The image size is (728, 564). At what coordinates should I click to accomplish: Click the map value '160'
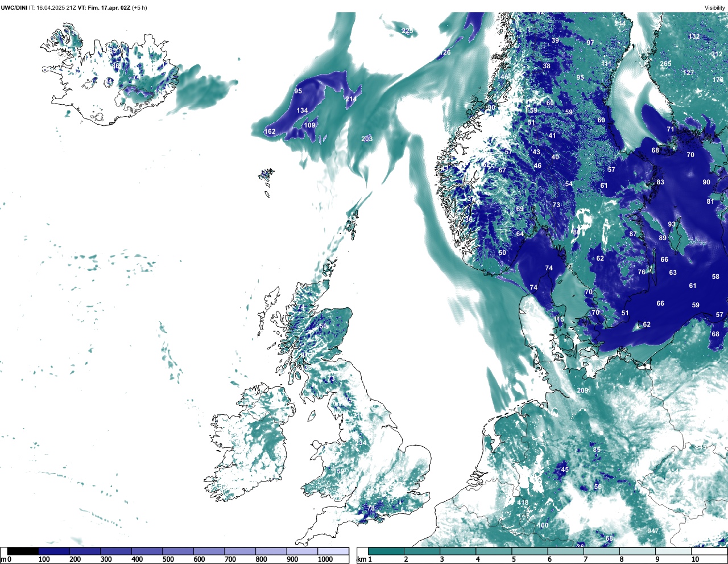(x=543, y=525)
